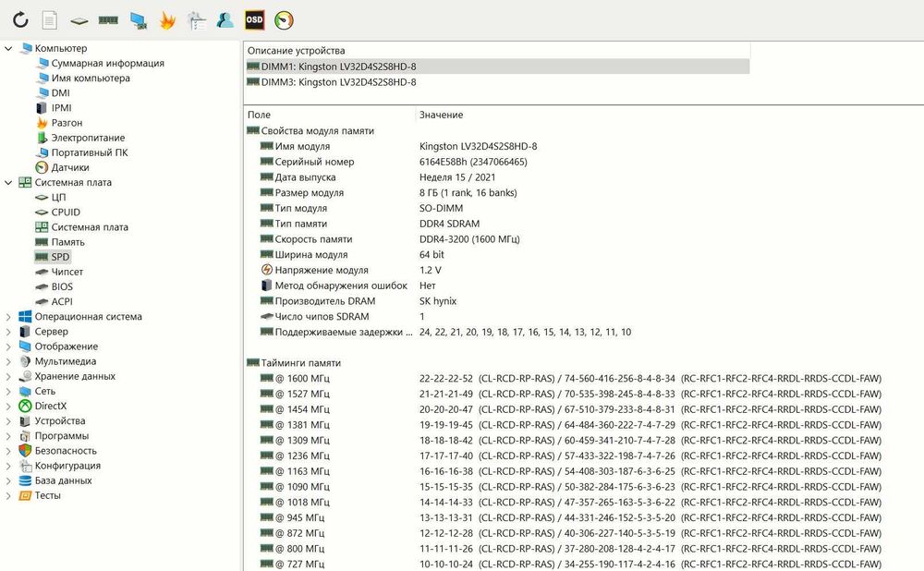The image size is (924, 571).
Task: Expand the Хранение данных node
Action: tap(8, 376)
